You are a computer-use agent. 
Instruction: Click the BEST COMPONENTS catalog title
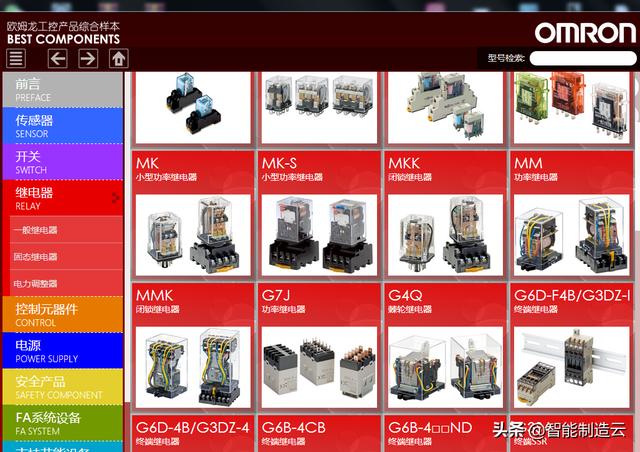(x=63, y=39)
